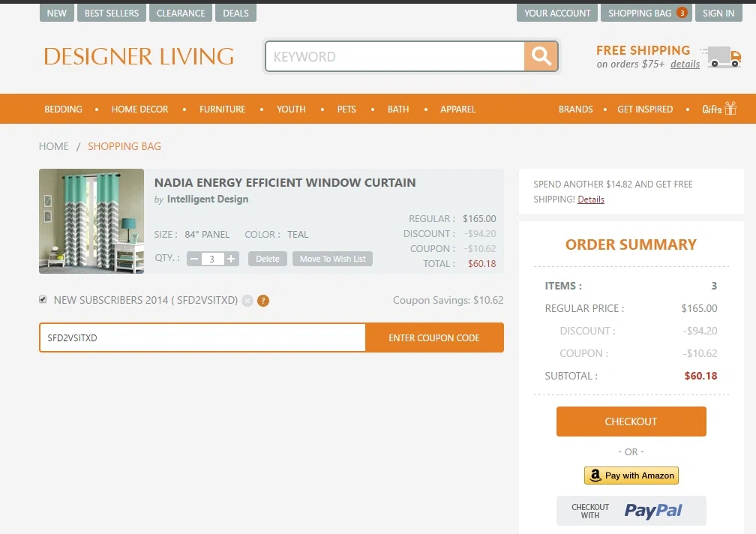Open the APPAREL category menu
756x534 pixels.
[x=458, y=109]
